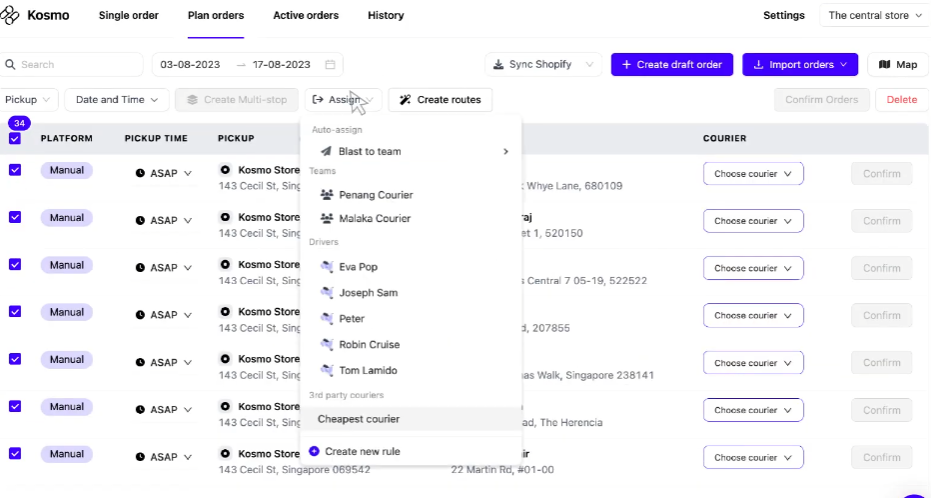Viewport: 931px width, 498px height.
Task: Open Choose courier in the last row
Action: (753, 458)
